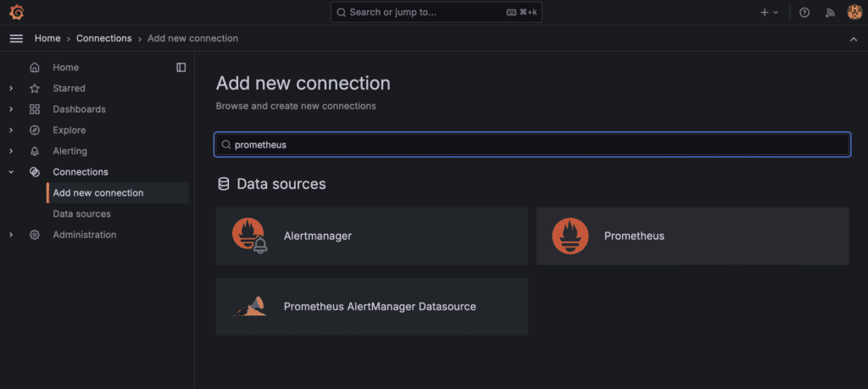
Task: Select Add new connection menu item
Action: (x=118, y=193)
